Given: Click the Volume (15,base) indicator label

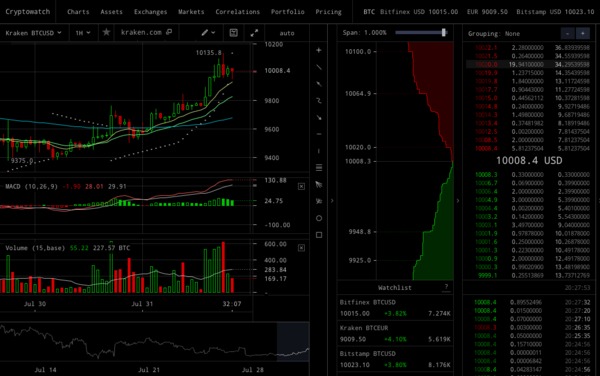Looking at the screenshot, I should [x=35, y=248].
